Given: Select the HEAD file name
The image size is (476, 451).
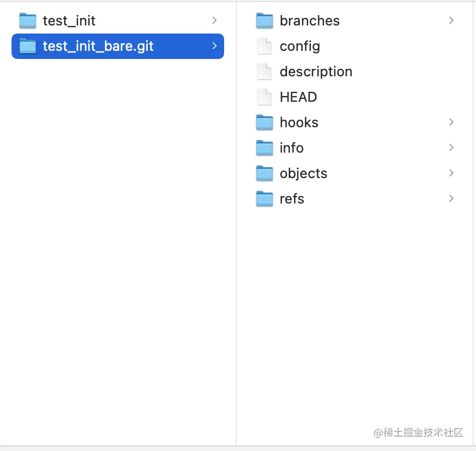Looking at the screenshot, I should point(298,97).
